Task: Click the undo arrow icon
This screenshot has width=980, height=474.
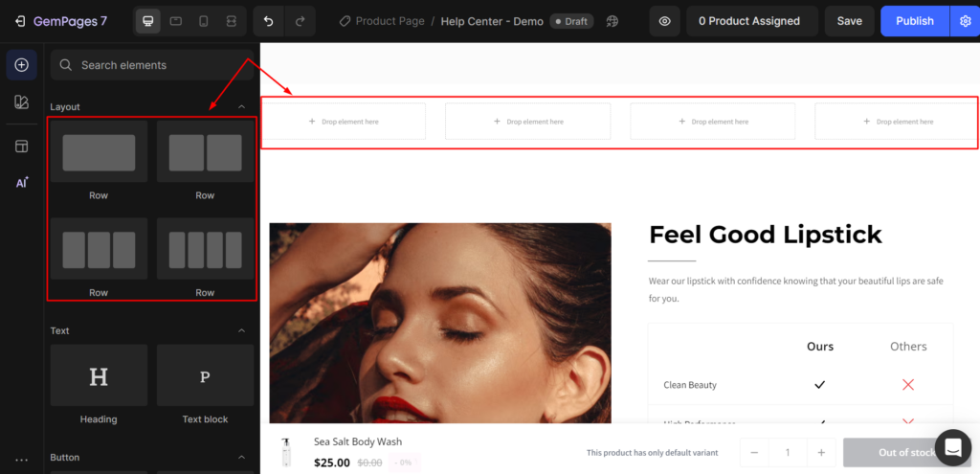Action: tap(269, 21)
